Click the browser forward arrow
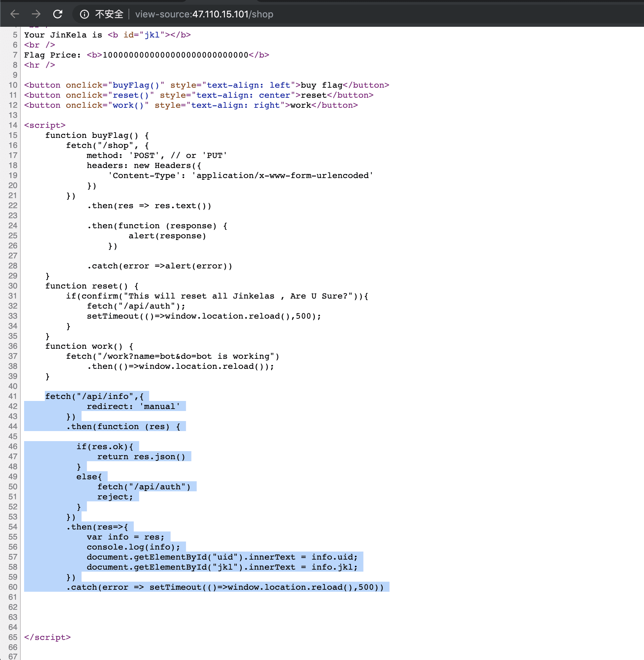 tap(36, 14)
